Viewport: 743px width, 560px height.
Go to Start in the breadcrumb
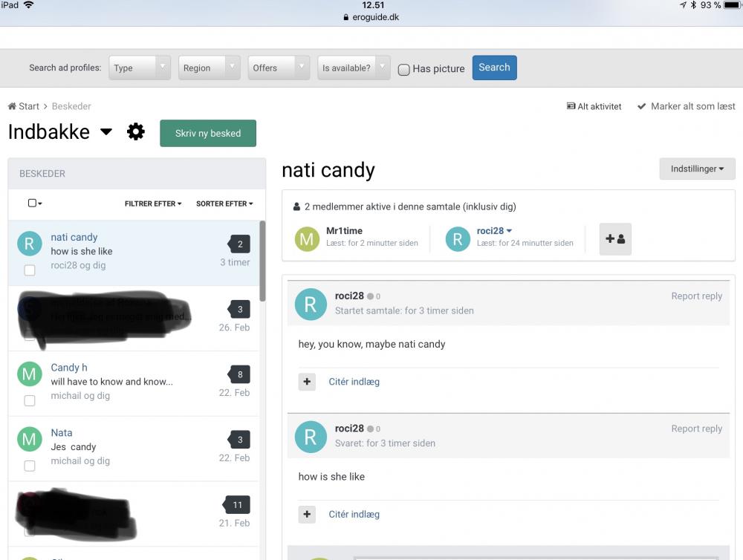pyautogui.click(x=29, y=106)
